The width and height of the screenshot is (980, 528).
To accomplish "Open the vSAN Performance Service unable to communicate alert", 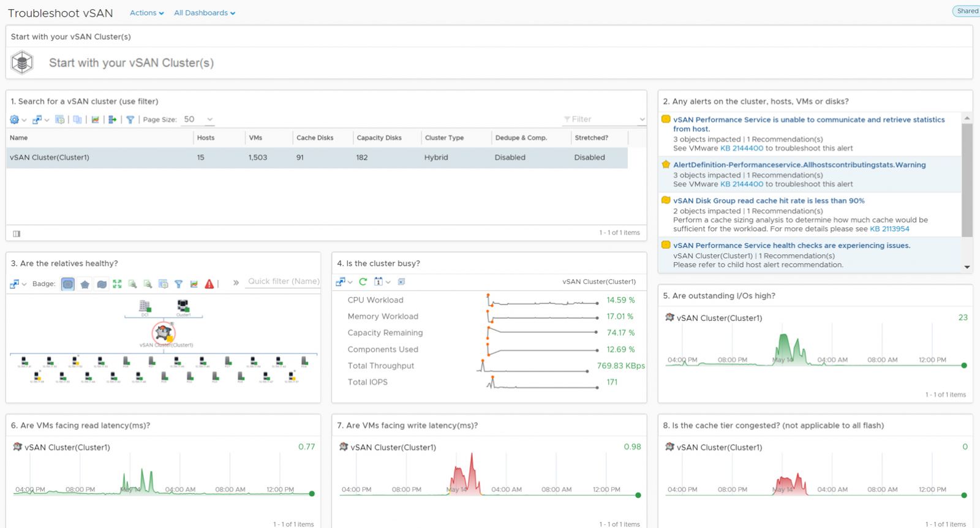I will coord(809,124).
